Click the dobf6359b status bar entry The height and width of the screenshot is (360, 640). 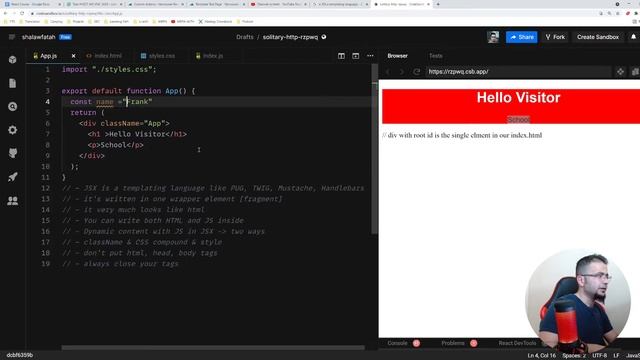[20, 355]
